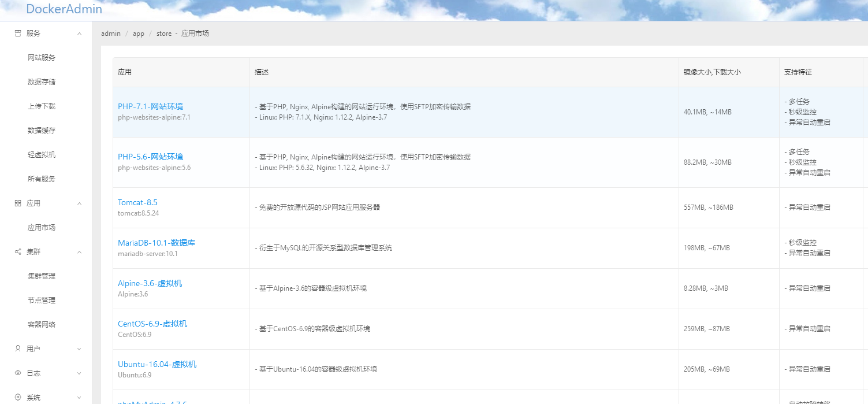The image size is (868, 404).
Task: Click the PHP-5.6-网站环境 app link
Action: pos(150,157)
